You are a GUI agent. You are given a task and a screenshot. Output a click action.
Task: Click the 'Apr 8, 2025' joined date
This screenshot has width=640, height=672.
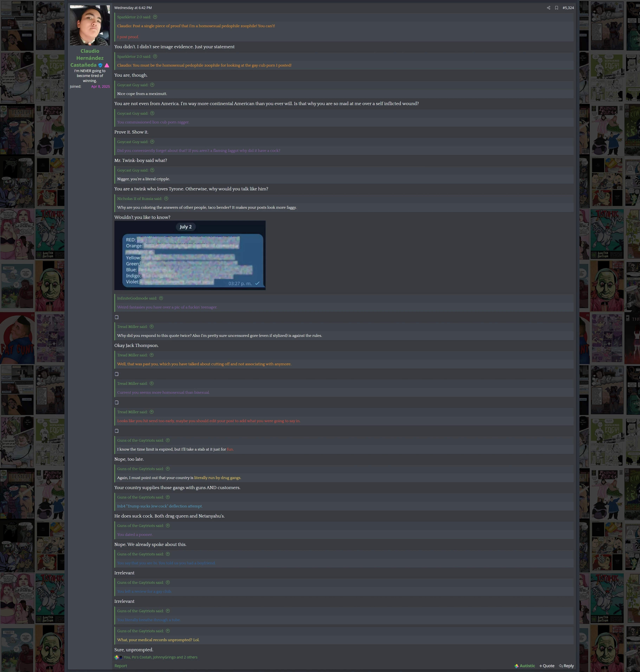pyautogui.click(x=100, y=87)
